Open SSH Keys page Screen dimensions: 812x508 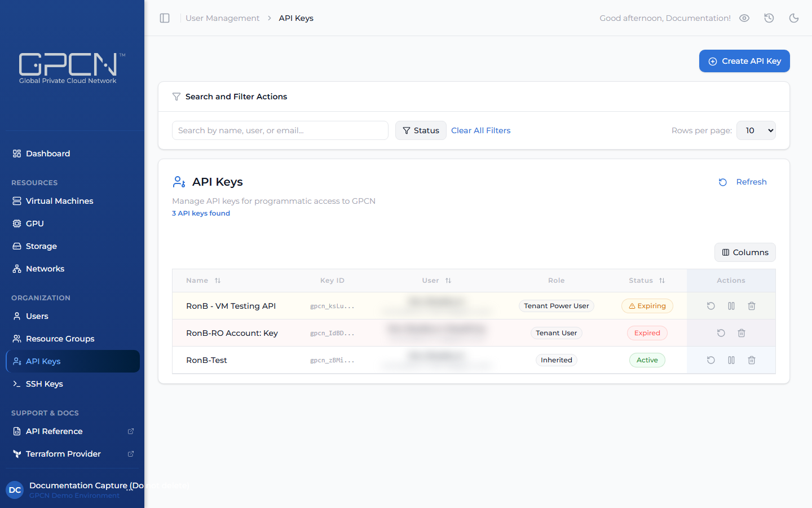pyautogui.click(x=72, y=384)
